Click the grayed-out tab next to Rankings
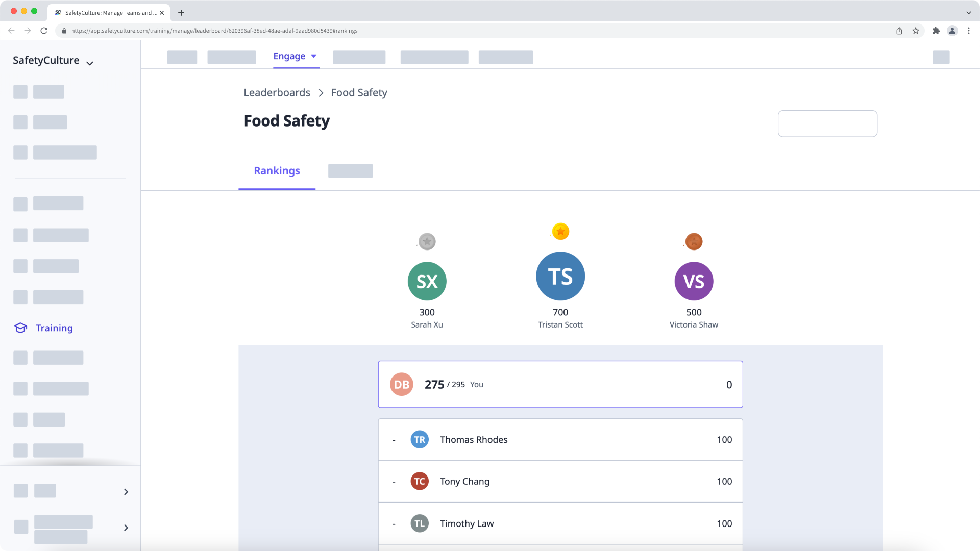The image size is (980, 551). [350, 170]
